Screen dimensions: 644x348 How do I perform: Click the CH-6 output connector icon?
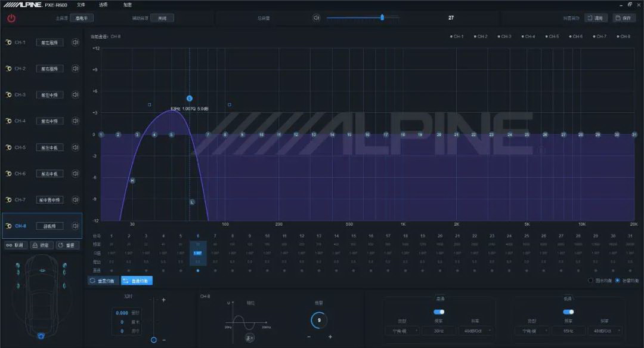(8, 174)
